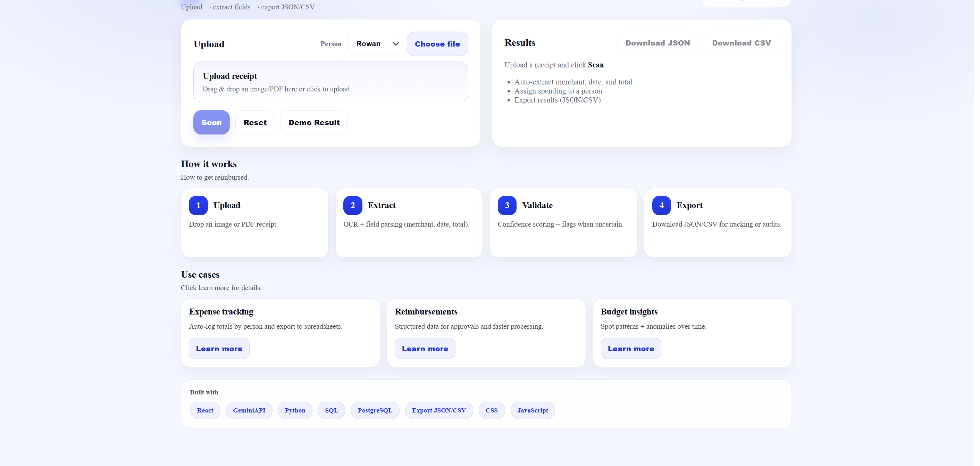980x466 pixels.
Task: Open the Person dropdown showing Rowan
Action: [x=374, y=44]
